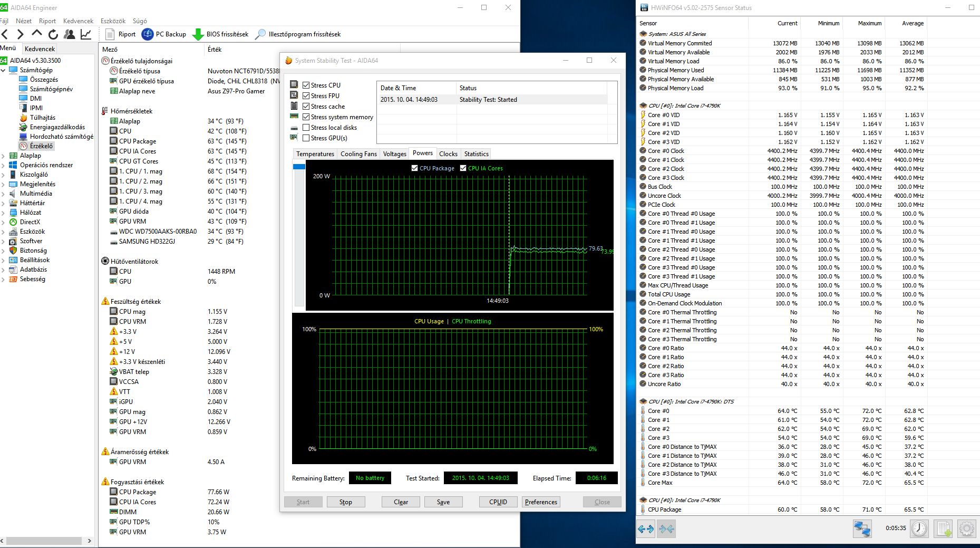Enable Stress GPU(s) checkbox
Screen dimensions: 980x548
click(x=306, y=138)
